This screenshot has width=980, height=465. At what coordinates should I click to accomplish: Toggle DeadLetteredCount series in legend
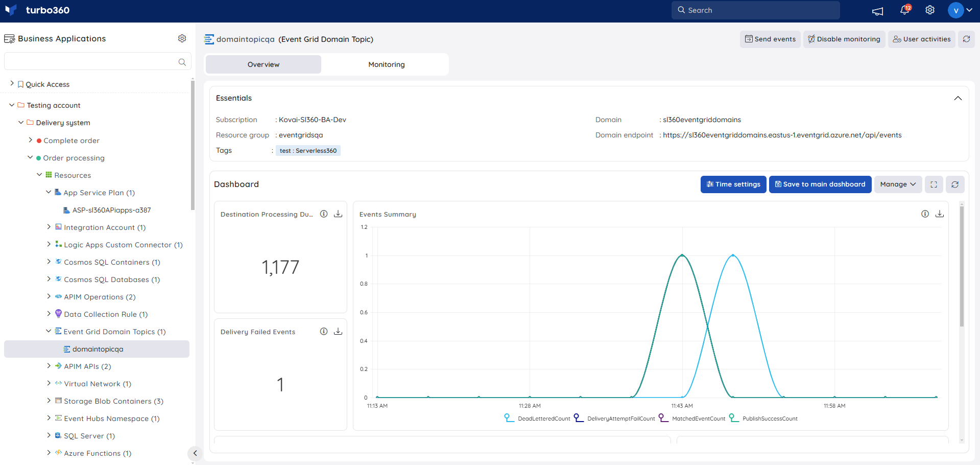pos(537,418)
